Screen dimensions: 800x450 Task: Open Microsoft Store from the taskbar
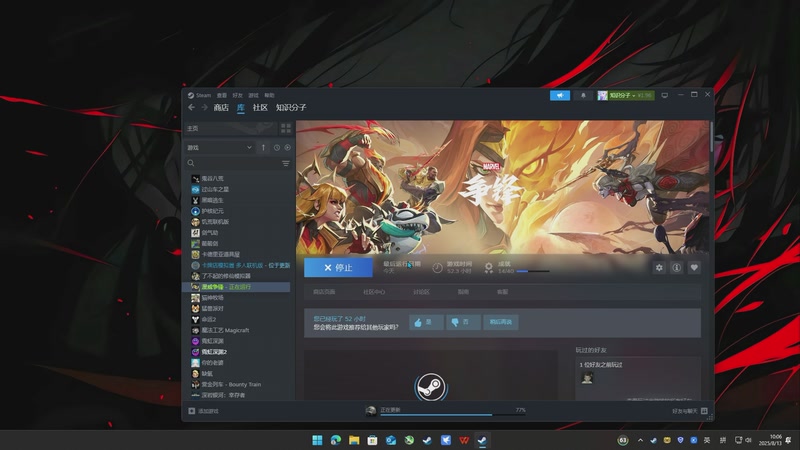click(x=372, y=440)
